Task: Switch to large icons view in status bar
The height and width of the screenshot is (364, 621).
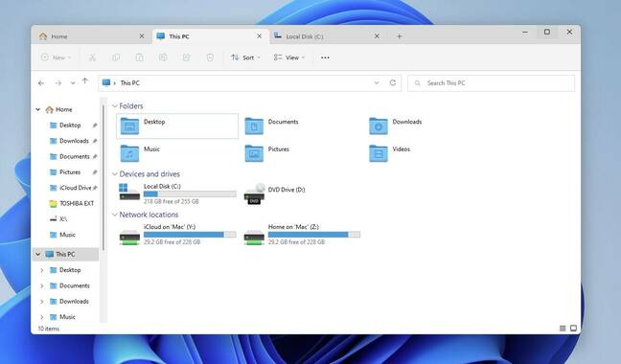Action: [x=573, y=329]
